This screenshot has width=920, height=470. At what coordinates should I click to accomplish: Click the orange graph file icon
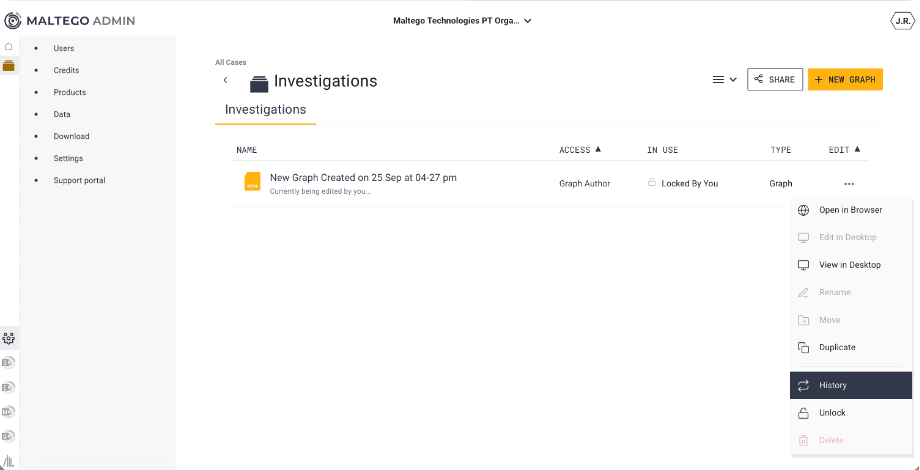click(x=252, y=181)
